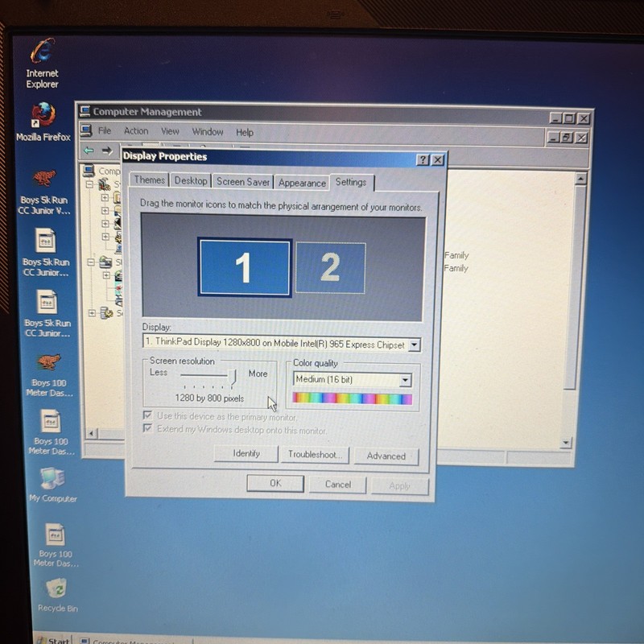Click the question mark help button in Display Properties
644x644 pixels.
pyautogui.click(x=423, y=159)
